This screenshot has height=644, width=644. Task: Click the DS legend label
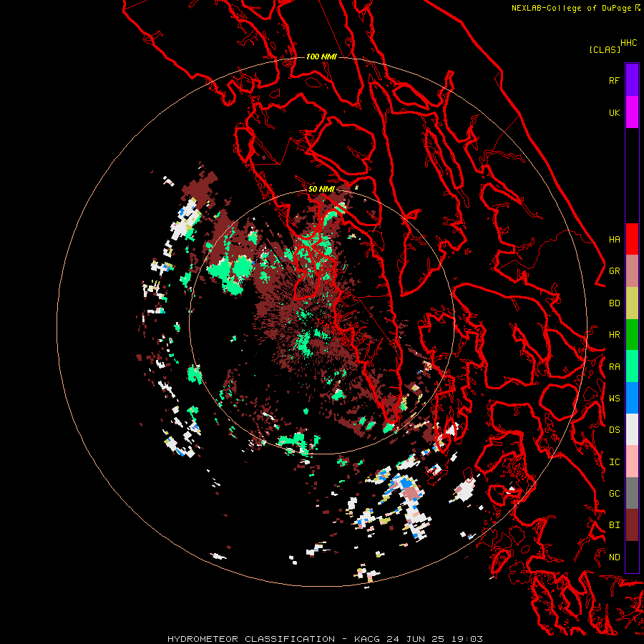coord(614,429)
